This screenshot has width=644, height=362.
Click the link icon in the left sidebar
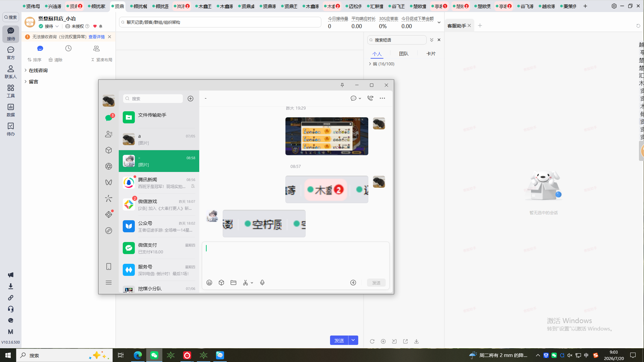(11, 298)
